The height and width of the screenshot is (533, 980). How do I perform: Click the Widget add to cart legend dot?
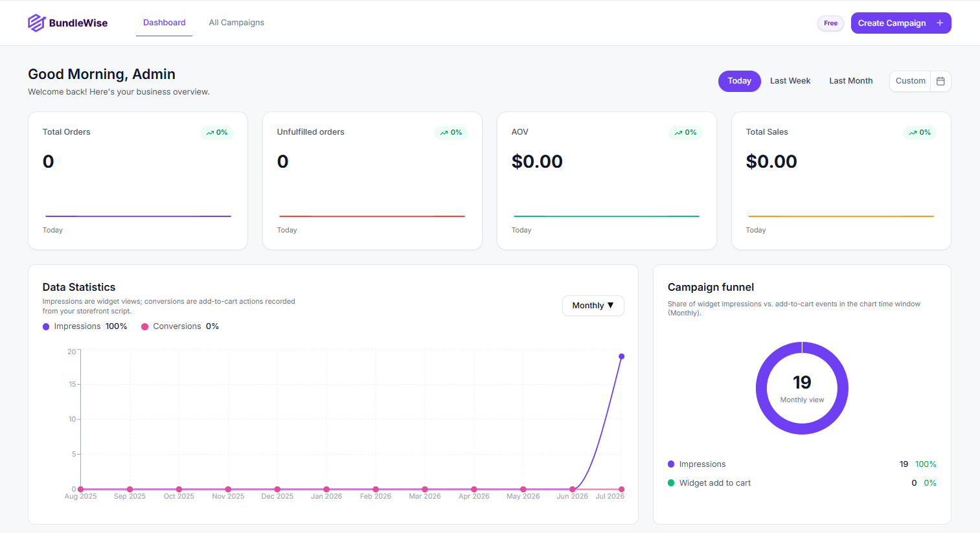[x=671, y=483]
